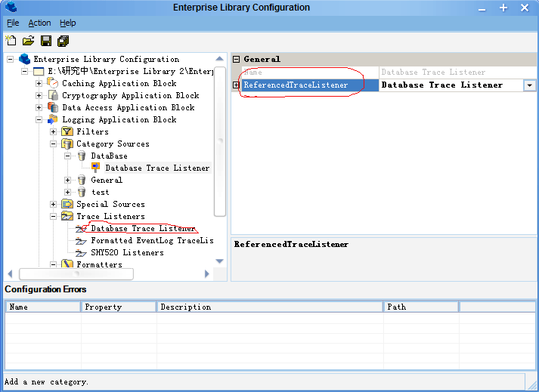Image resolution: width=539 pixels, height=392 pixels.
Task: Click the tree's scroll down arrow
Action: click(220, 261)
